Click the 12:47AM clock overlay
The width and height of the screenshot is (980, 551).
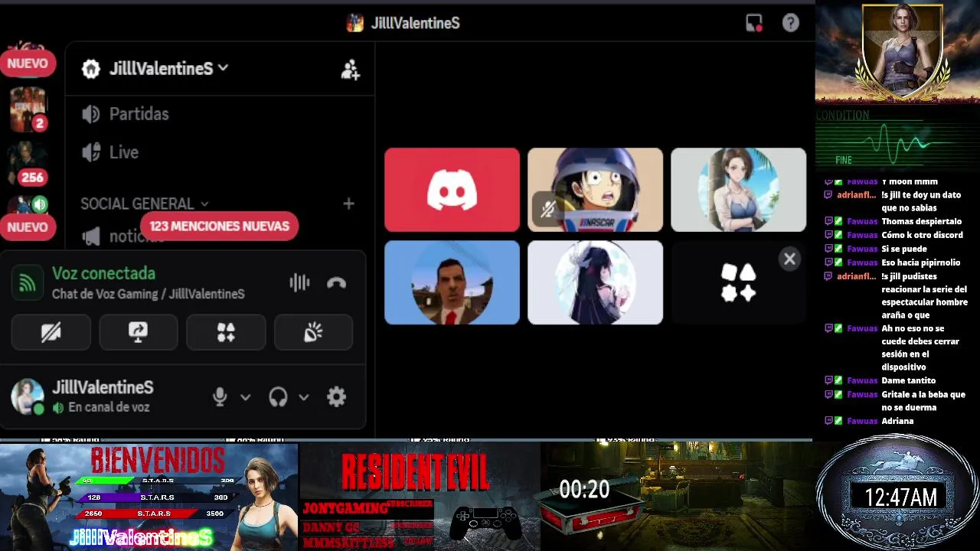point(900,497)
